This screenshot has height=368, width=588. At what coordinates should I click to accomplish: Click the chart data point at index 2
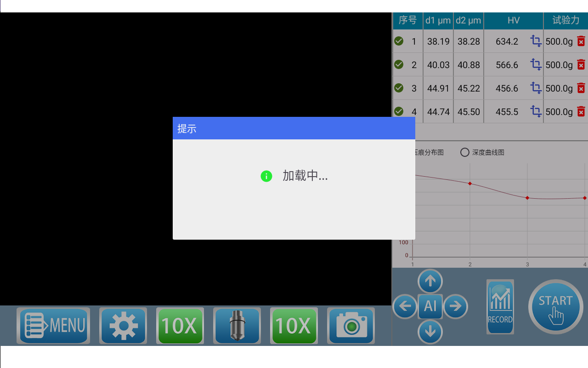point(470,184)
